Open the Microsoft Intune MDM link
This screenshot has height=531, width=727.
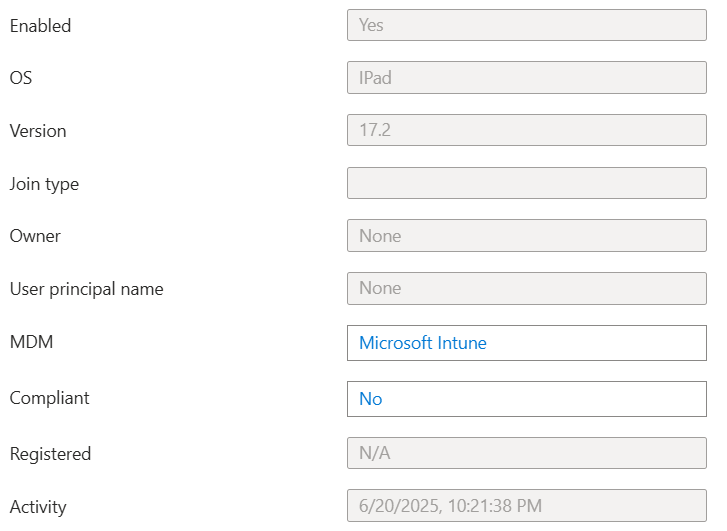tap(423, 343)
